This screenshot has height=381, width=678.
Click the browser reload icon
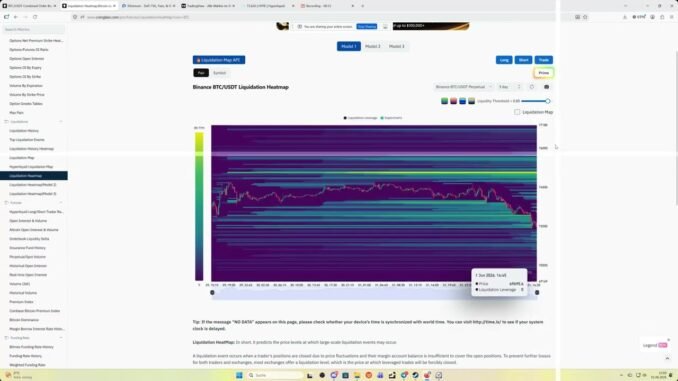[x=35, y=17]
